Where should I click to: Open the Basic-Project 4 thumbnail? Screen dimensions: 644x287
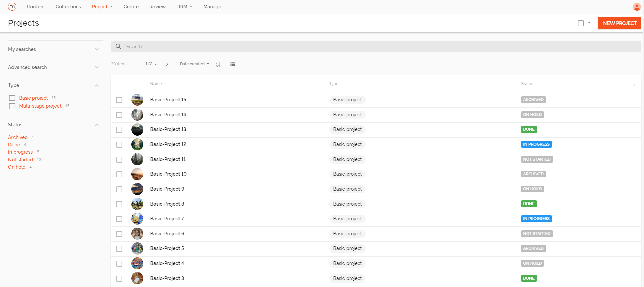point(137,263)
